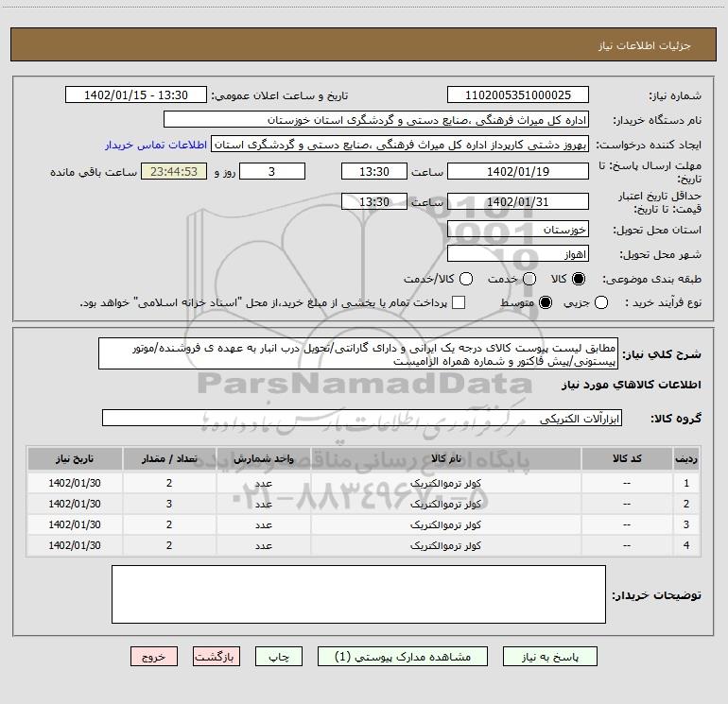Click the واحد شمارش column header
Screen dimensions: 728x704
click(x=263, y=458)
